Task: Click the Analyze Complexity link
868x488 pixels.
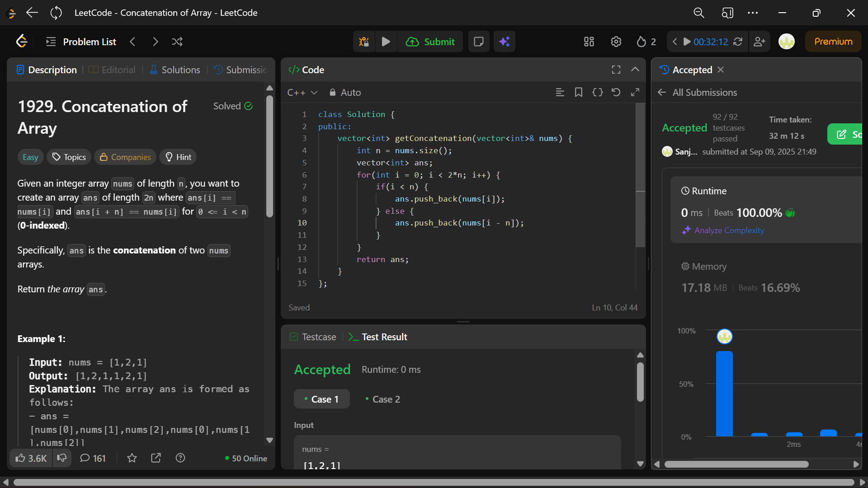Action: [x=729, y=230]
